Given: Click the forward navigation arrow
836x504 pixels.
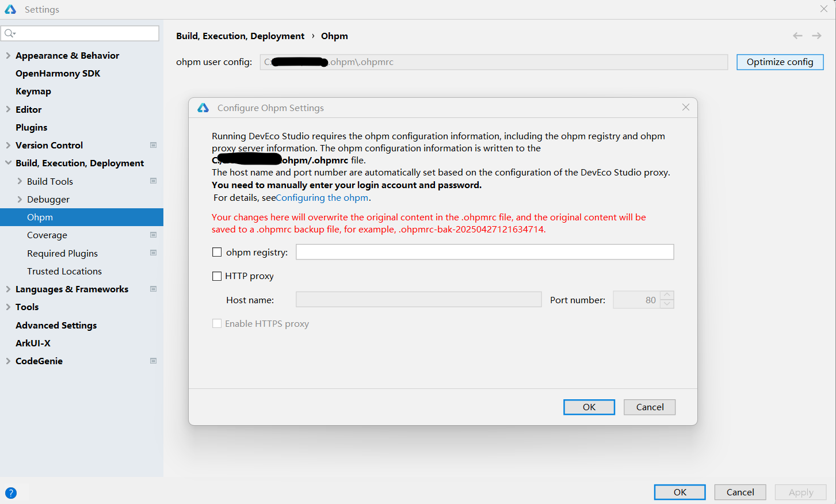Looking at the screenshot, I should pos(816,36).
